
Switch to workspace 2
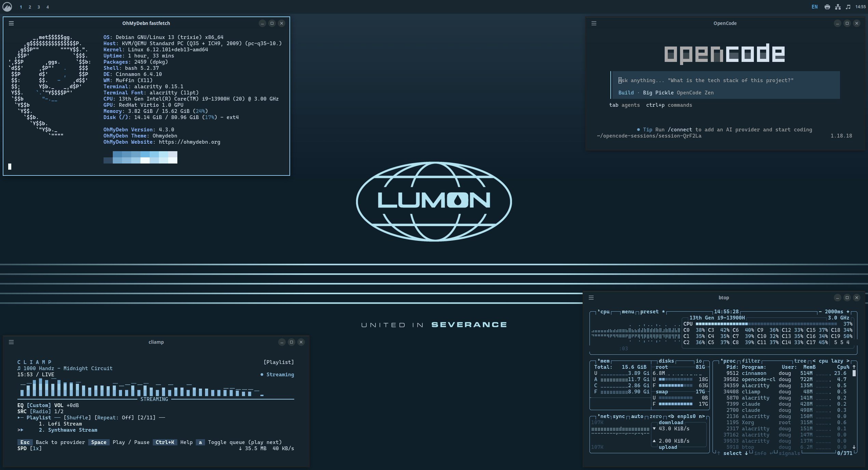30,7
